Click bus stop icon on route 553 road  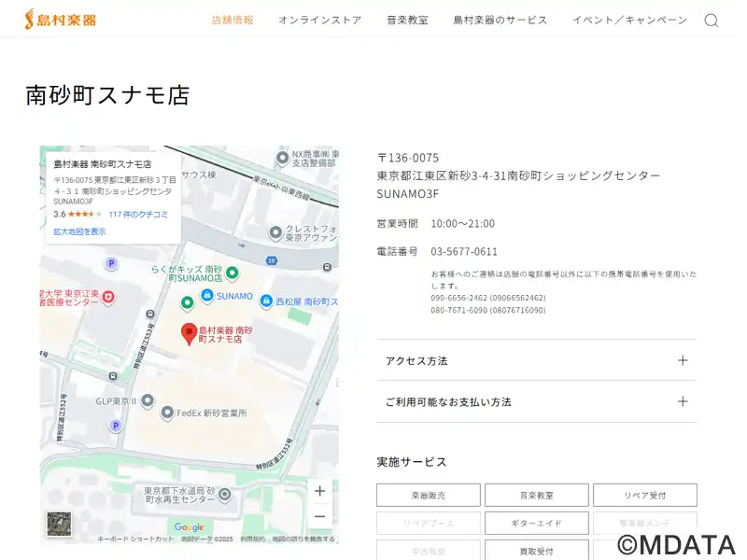pyautogui.click(x=150, y=314)
